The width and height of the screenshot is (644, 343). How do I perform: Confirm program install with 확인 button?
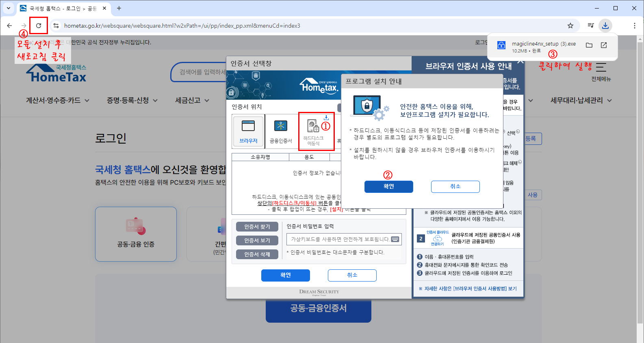[389, 186]
